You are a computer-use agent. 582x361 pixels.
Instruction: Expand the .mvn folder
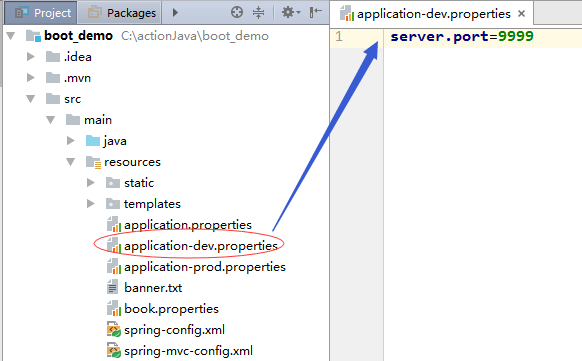(31, 78)
